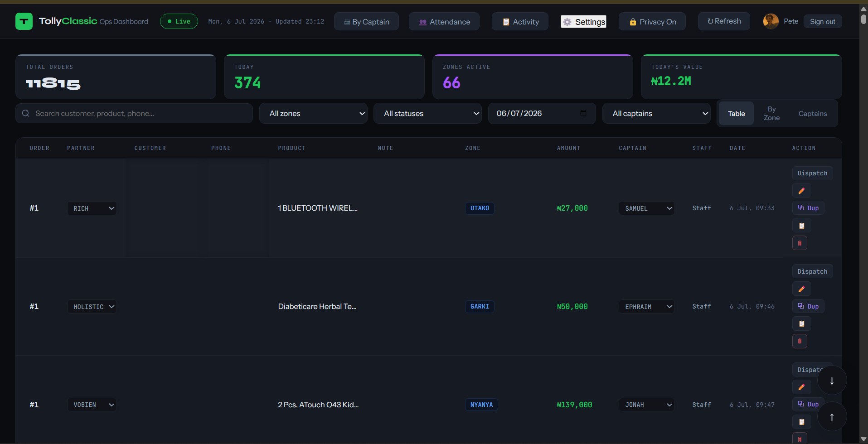
Task: Change partner HOLISTIC dropdown
Action: tap(92, 307)
